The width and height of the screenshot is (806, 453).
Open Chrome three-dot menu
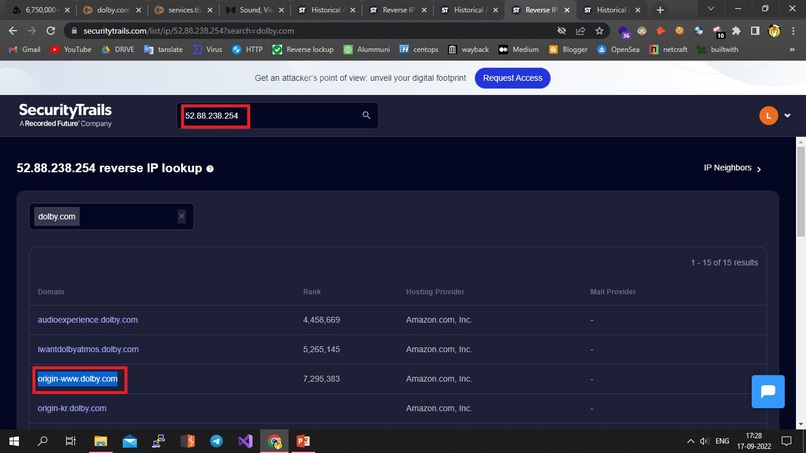point(792,31)
